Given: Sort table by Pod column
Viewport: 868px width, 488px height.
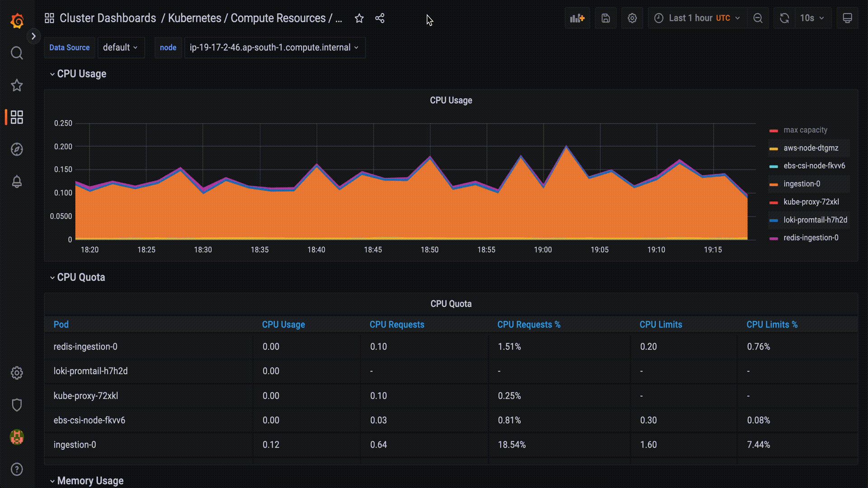Looking at the screenshot, I should pos(61,324).
